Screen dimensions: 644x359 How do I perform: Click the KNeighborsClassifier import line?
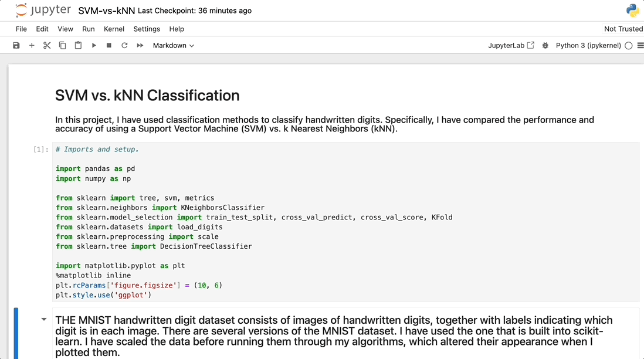[x=160, y=208]
